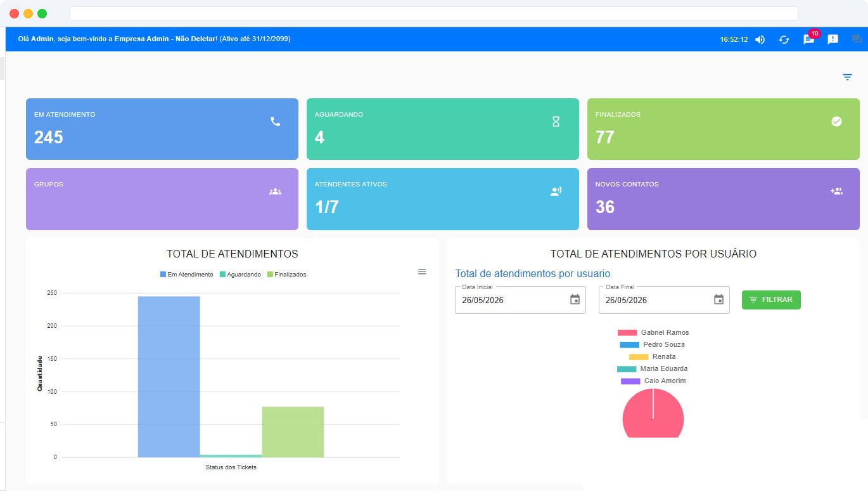
Task: Click the 'TOTAL DE ATENDIMENTOS POR USUÁRIO' title
Action: (653, 254)
